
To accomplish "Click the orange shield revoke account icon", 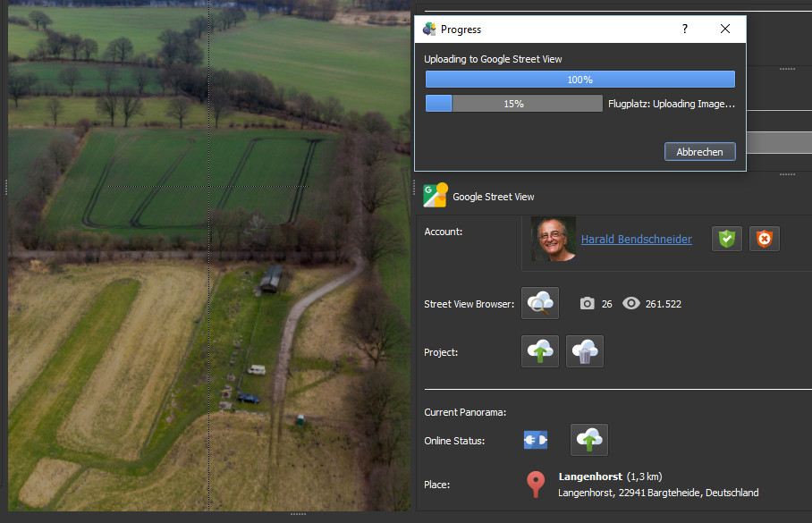I will pyautogui.click(x=764, y=239).
